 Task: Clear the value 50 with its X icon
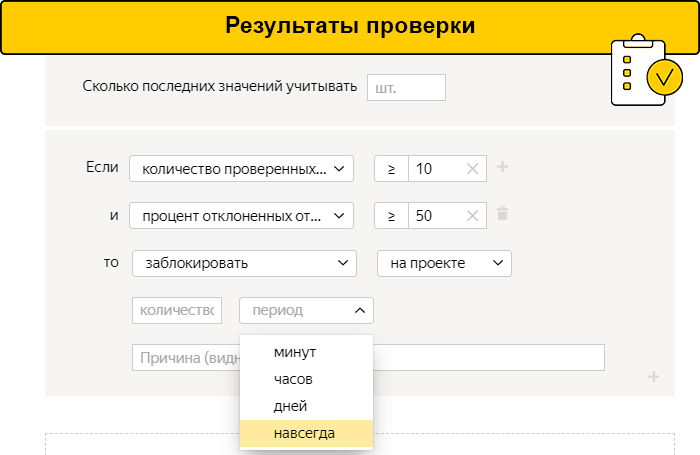coord(473,216)
